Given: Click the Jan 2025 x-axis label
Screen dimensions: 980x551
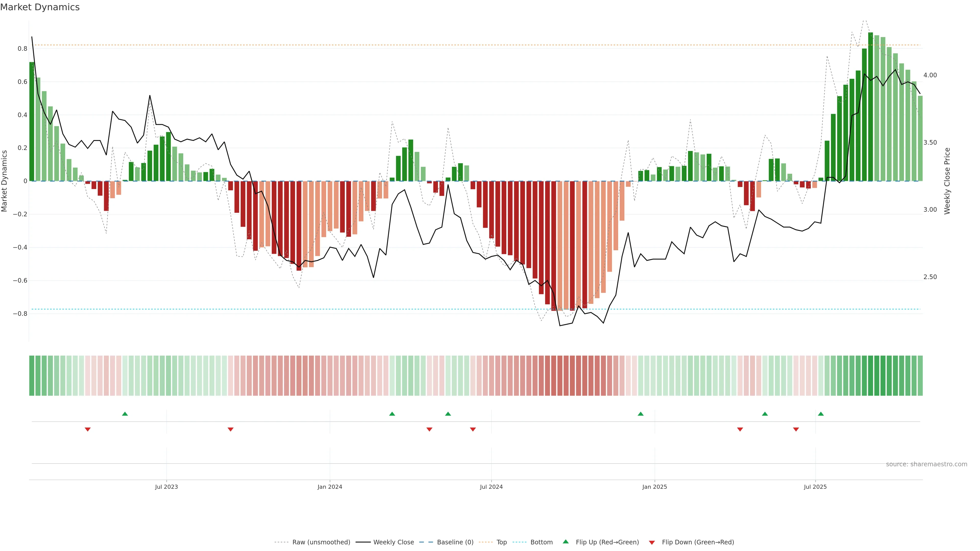Looking at the screenshot, I should pyautogui.click(x=654, y=487).
